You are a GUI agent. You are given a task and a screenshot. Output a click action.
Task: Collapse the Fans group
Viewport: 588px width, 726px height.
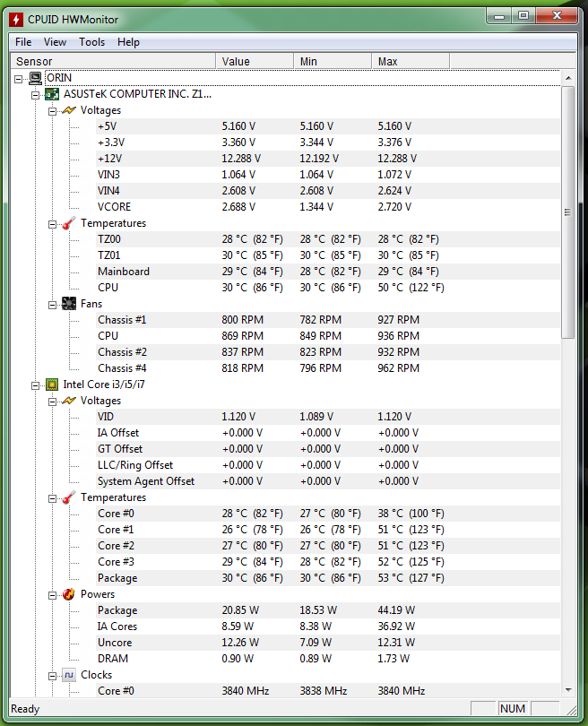click(x=52, y=305)
